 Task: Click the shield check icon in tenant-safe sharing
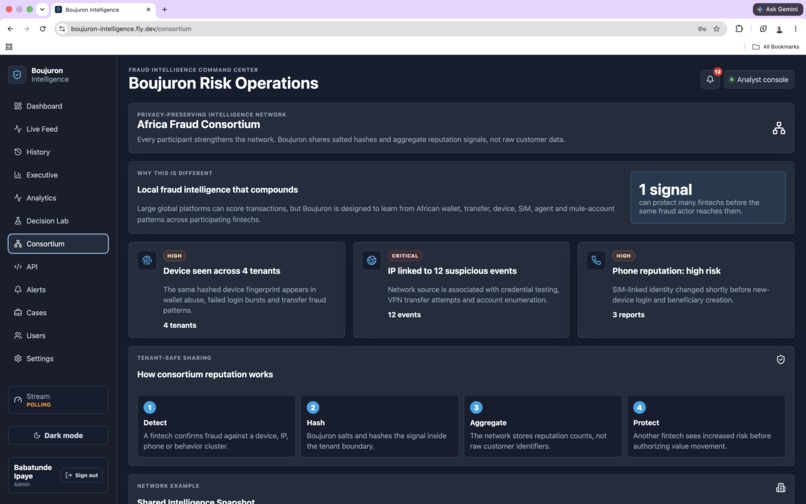click(780, 359)
